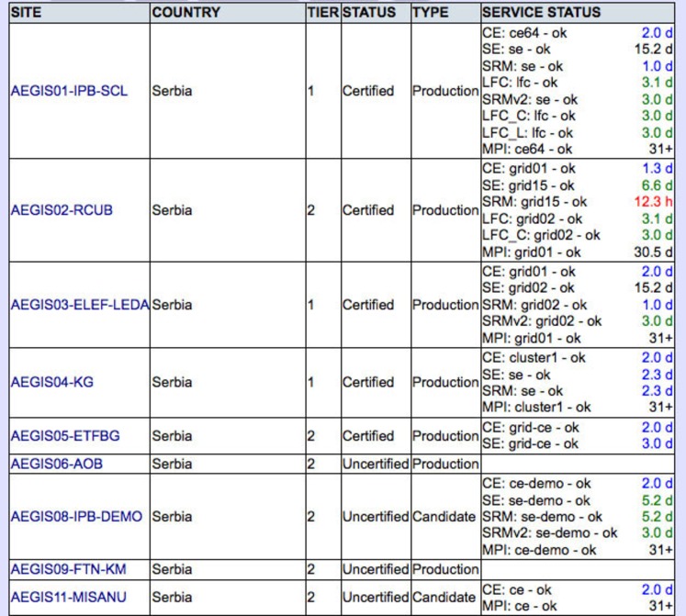686x616 pixels.
Task: Click 'CE: grid-ce - ok' service entry
Action: 531,428
